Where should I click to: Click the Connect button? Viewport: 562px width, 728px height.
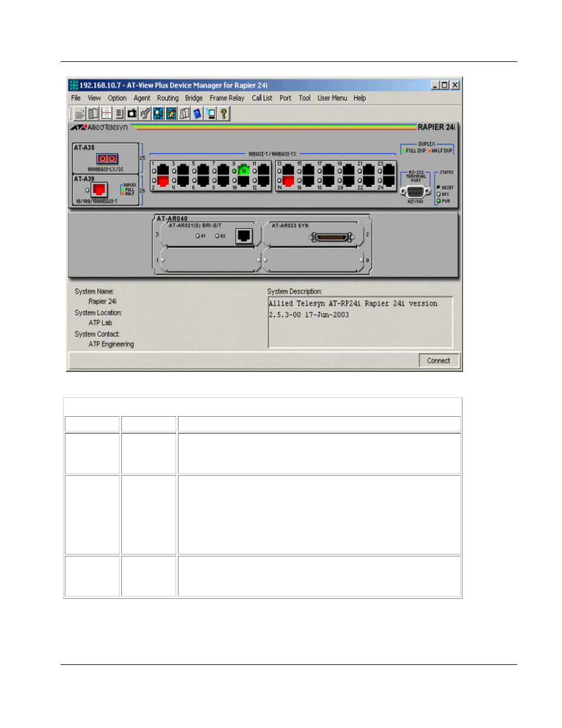(439, 361)
